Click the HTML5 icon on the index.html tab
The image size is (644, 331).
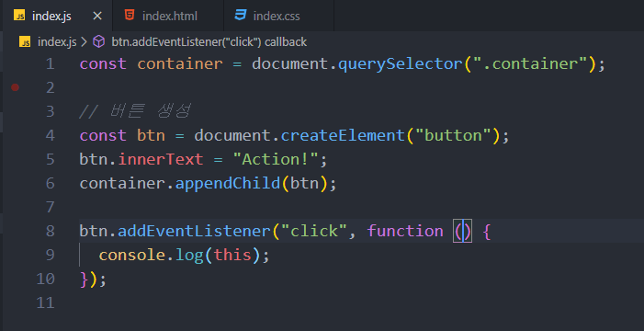(x=130, y=16)
